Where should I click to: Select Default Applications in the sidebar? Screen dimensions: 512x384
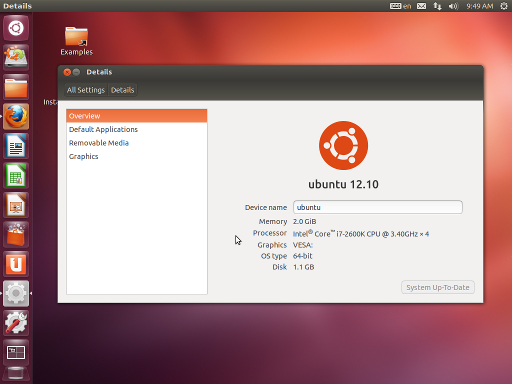point(137,129)
